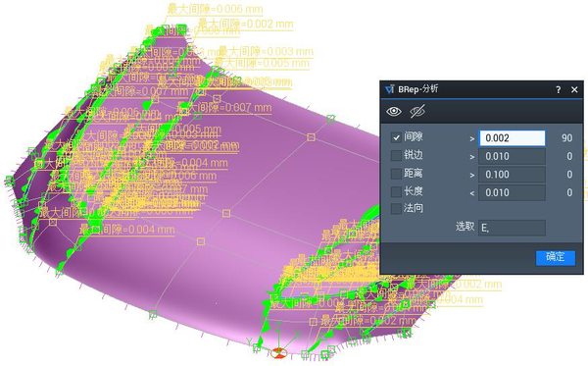The image size is (588, 366).
Task: Click the BRep-分析 dialog logo icon
Action: (x=390, y=89)
